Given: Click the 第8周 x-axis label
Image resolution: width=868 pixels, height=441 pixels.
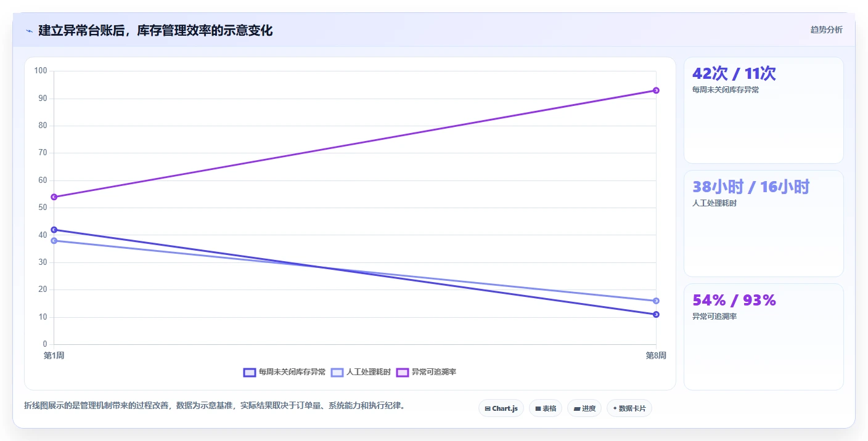Looking at the screenshot, I should [x=656, y=355].
